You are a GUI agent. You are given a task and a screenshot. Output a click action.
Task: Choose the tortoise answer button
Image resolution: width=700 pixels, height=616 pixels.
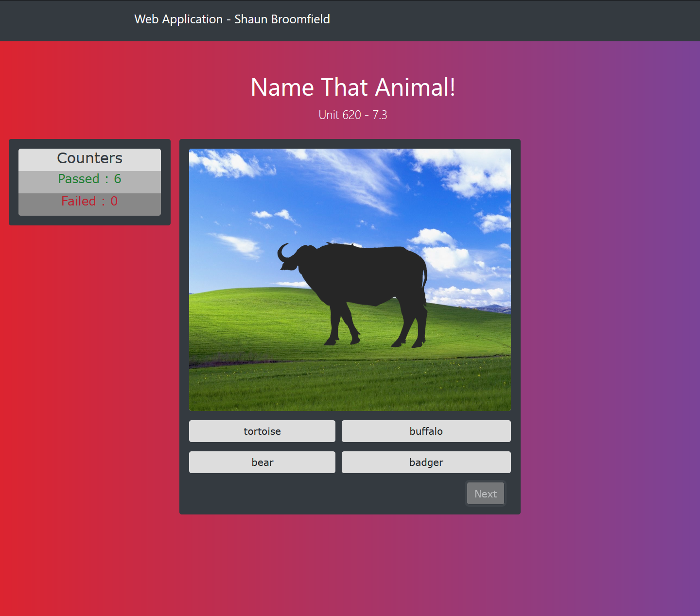(x=262, y=431)
